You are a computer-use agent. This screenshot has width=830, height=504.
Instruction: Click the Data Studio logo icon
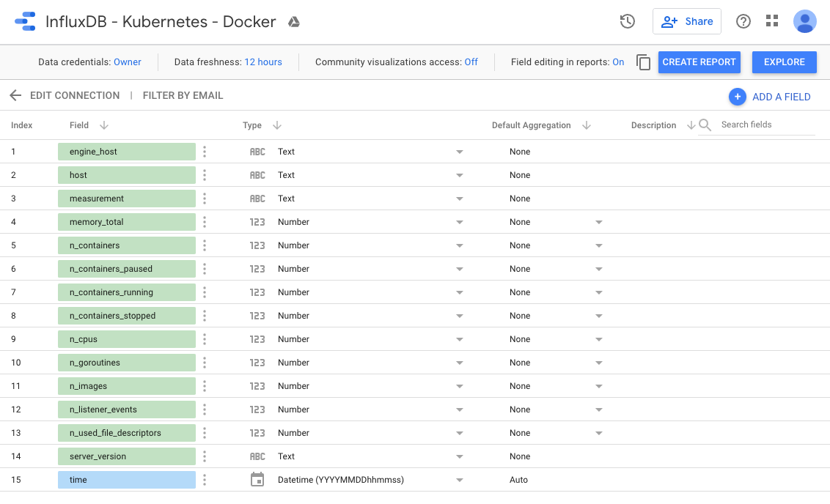(x=25, y=22)
